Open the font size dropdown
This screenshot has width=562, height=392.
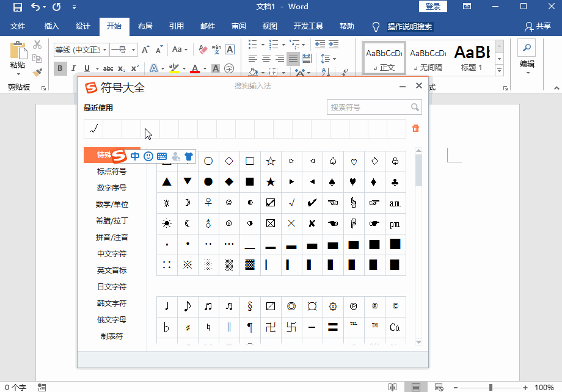tap(133, 49)
